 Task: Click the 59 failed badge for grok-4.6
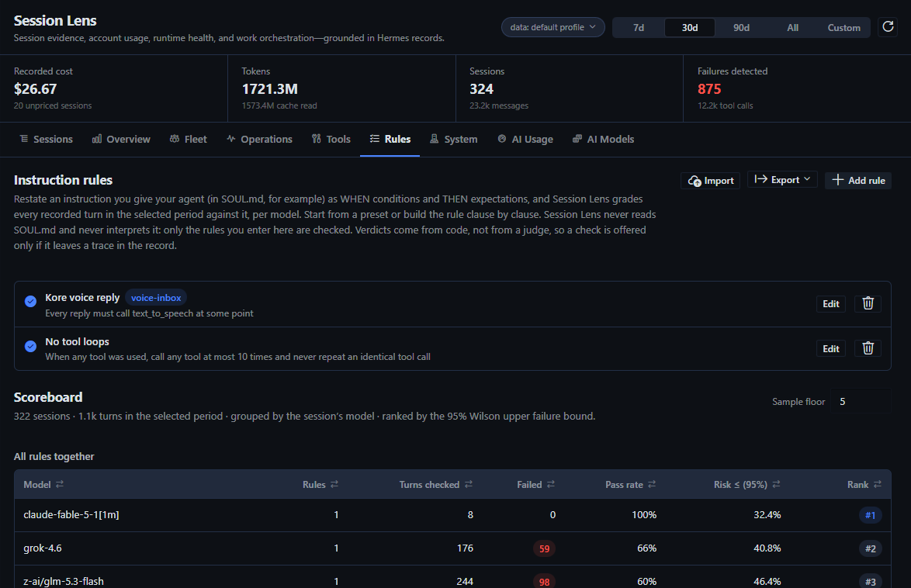point(544,548)
